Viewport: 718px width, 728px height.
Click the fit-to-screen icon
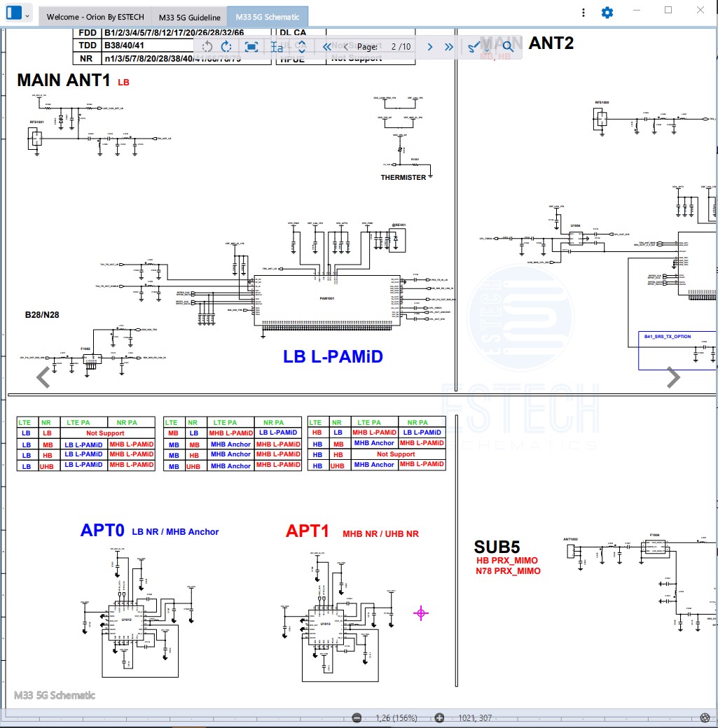pos(251,47)
